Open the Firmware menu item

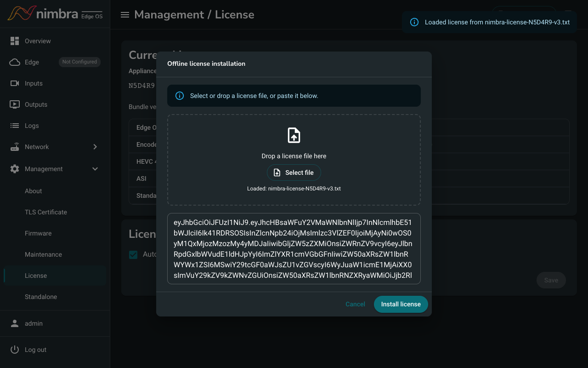[38, 233]
